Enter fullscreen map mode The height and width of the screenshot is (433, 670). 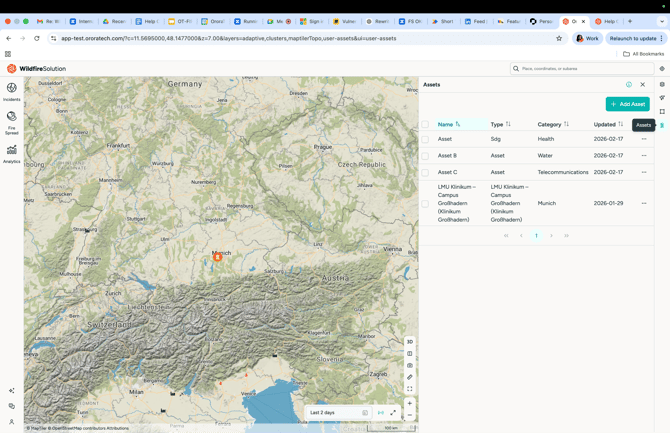tap(410, 389)
